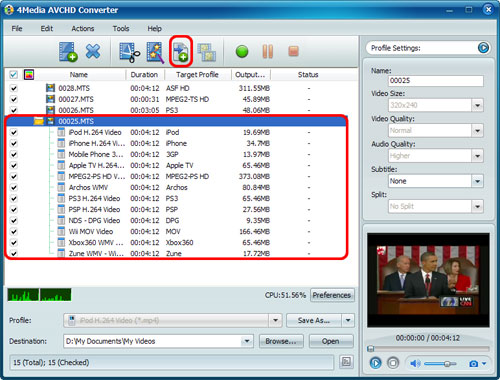The height and width of the screenshot is (380, 500).
Task: Open the Destination path dropdown
Action: pyautogui.click(x=247, y=341)
